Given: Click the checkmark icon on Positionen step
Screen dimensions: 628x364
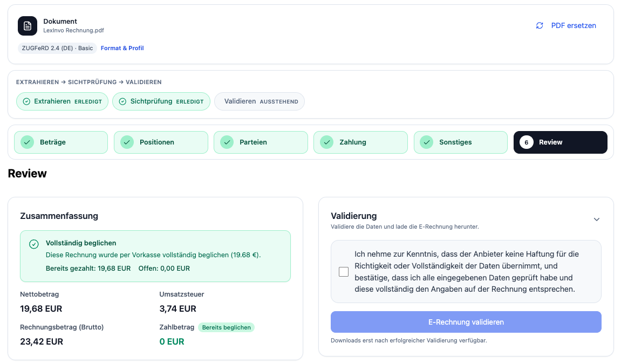Looking at the screenshot, I should [127, 142].
